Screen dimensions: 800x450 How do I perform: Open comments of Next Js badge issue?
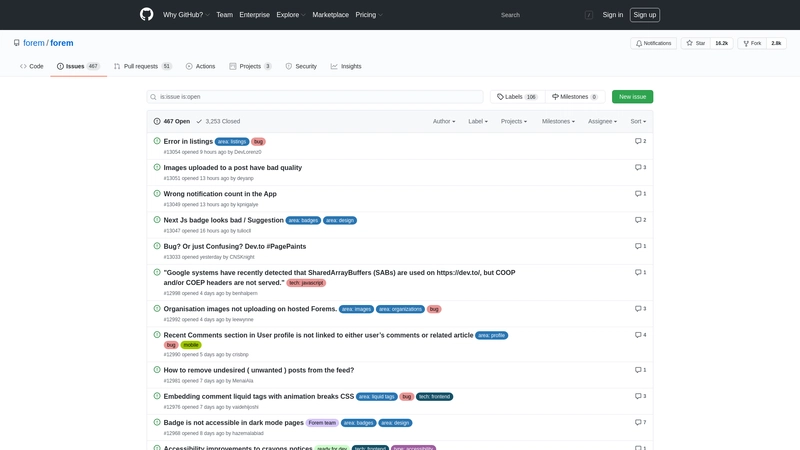click(x=640, y=220)
